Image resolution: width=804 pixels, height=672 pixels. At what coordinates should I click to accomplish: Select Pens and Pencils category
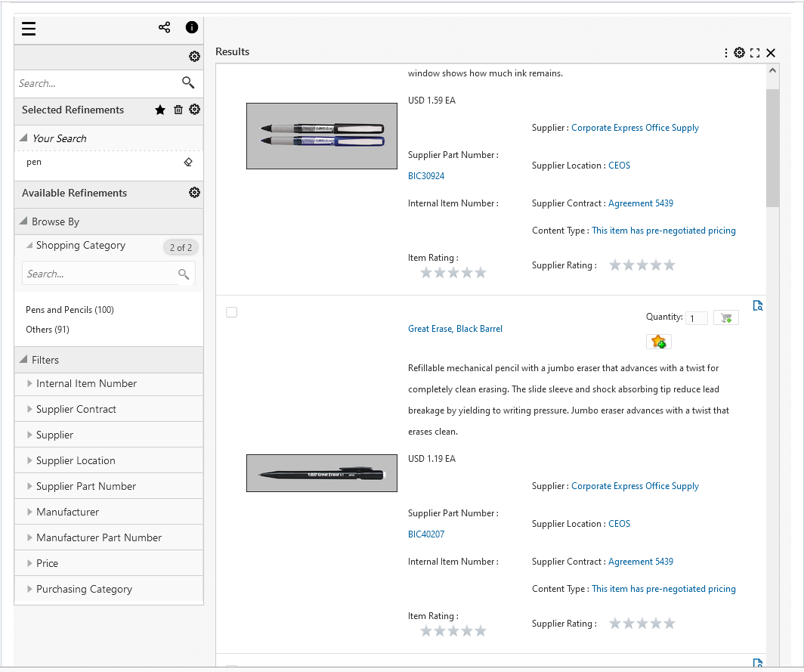point(70,310)
